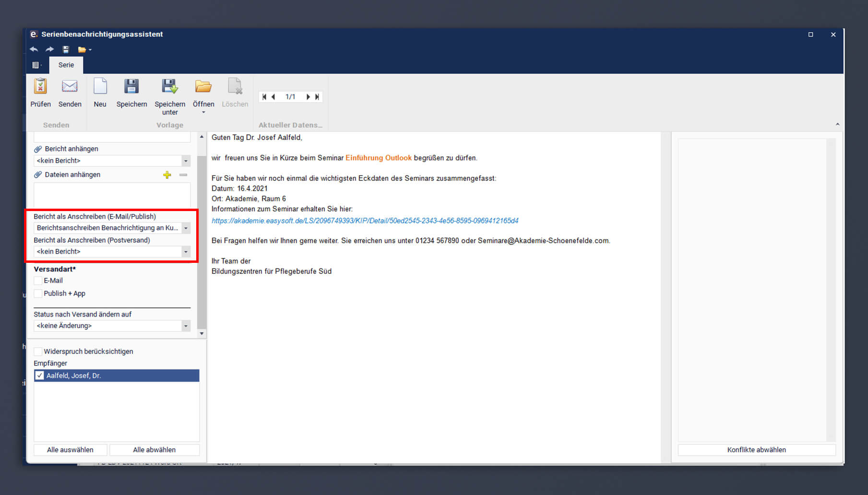Viewport: 868px width, 495px height.
Task: Click the left panel scrollbar down arrow
Action: [x=202, y=333]
